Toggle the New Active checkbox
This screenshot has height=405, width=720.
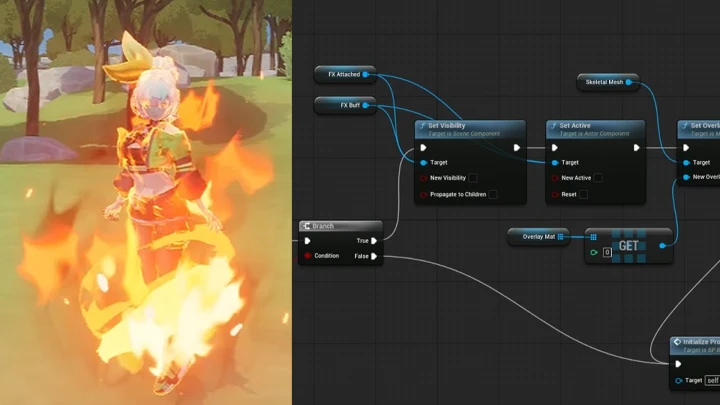pyautogui.click(x=598, y=178)
